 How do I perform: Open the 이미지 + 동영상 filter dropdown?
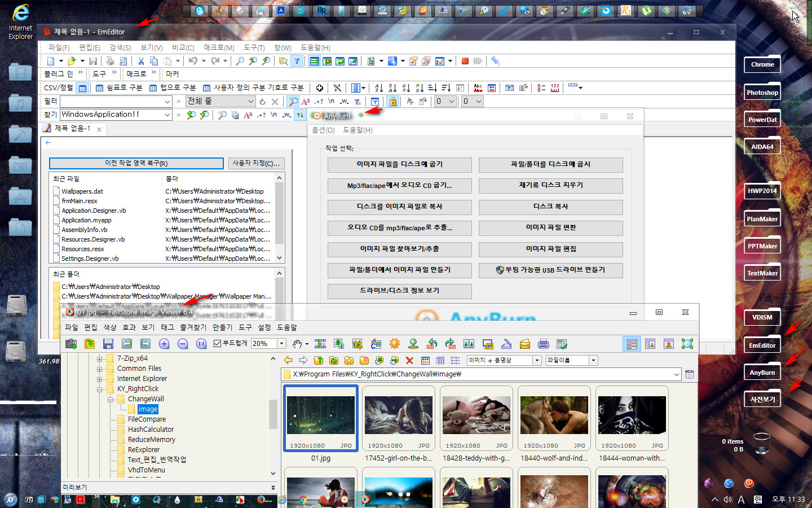click(x=537, y=360)
